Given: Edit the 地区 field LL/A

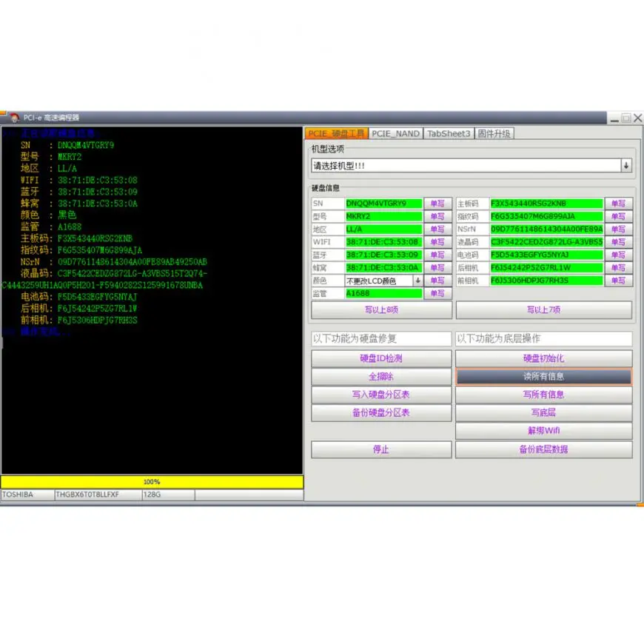Looking at the screenshot, I should [x=384, y=229].
